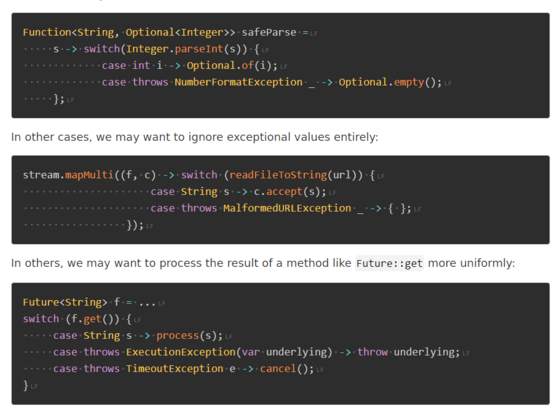The height and width of the screenshot is (412, 560).
Task: Click 'case String s -> c.accept(s);' line
Action: tap(238, 192)
